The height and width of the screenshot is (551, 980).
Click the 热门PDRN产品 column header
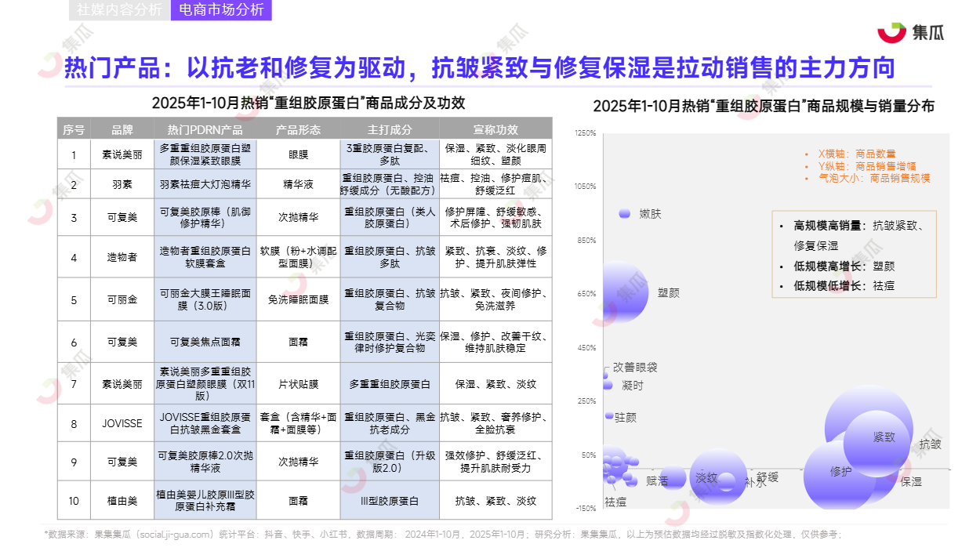tap(205, 129)
